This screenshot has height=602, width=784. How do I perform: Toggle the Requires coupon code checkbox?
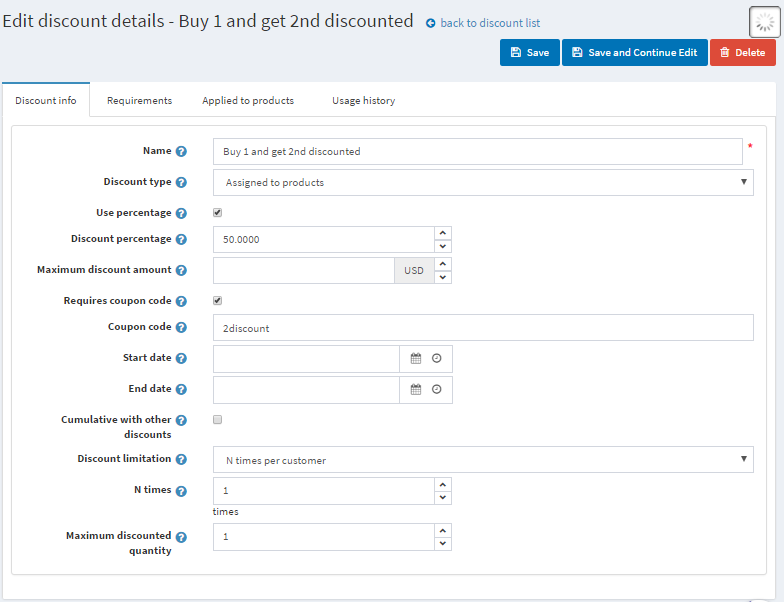click(x=218, y=300)
